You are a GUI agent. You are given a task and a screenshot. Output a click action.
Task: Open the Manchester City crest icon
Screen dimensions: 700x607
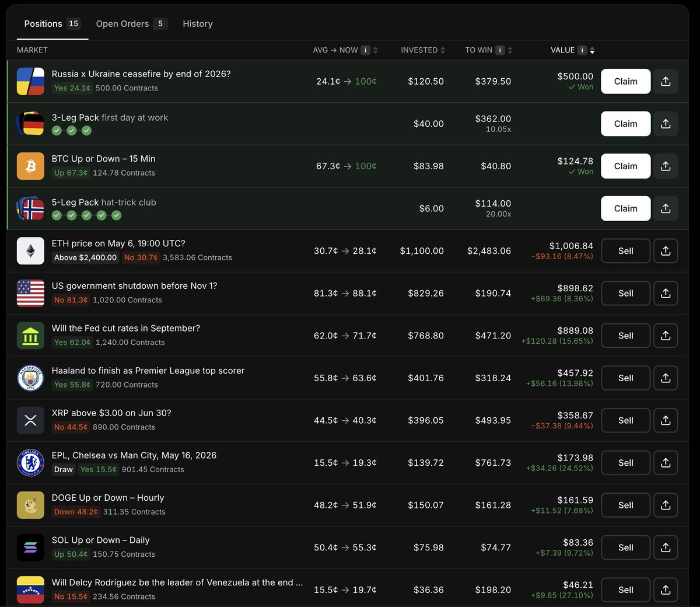point(30,378)
